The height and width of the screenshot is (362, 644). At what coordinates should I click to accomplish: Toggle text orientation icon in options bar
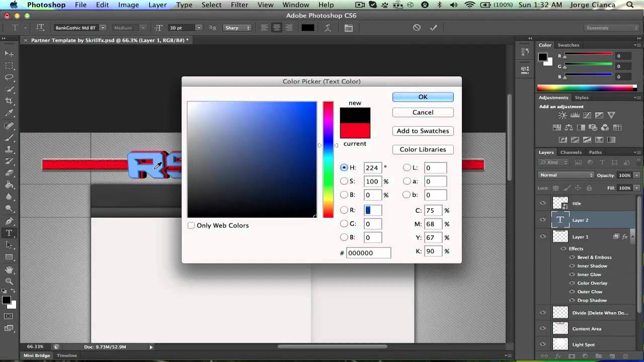click(x=40, y=28)
